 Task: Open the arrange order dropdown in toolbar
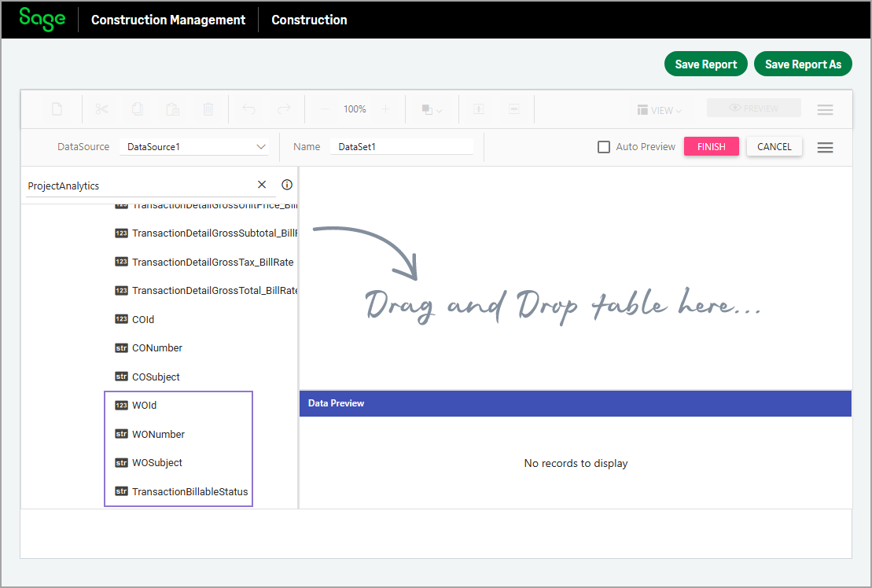(432, 110)
